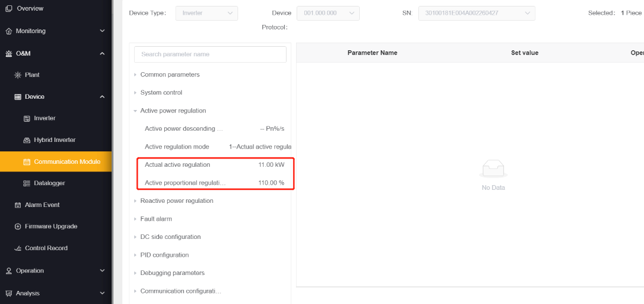Click the Hybrid Inverter icon
This screenshot has height=304, width=644.
(27, 140)
